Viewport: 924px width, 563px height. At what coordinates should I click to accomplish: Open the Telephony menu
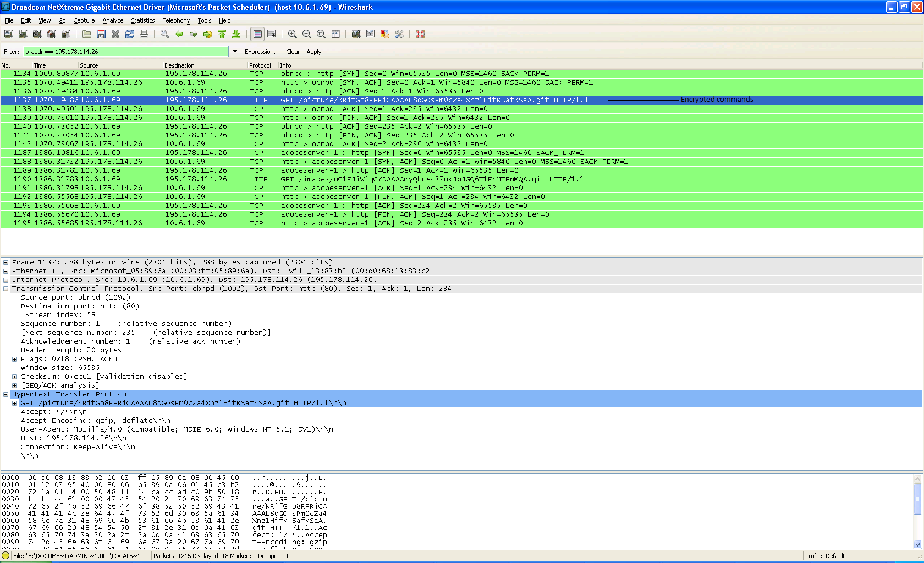tap(176, 20)
